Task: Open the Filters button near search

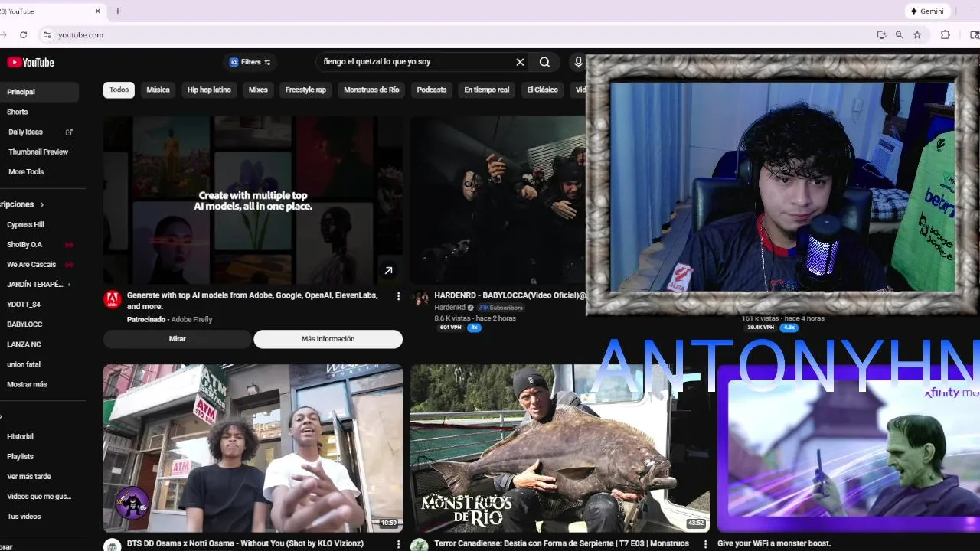Action: (x=250, y=62)
